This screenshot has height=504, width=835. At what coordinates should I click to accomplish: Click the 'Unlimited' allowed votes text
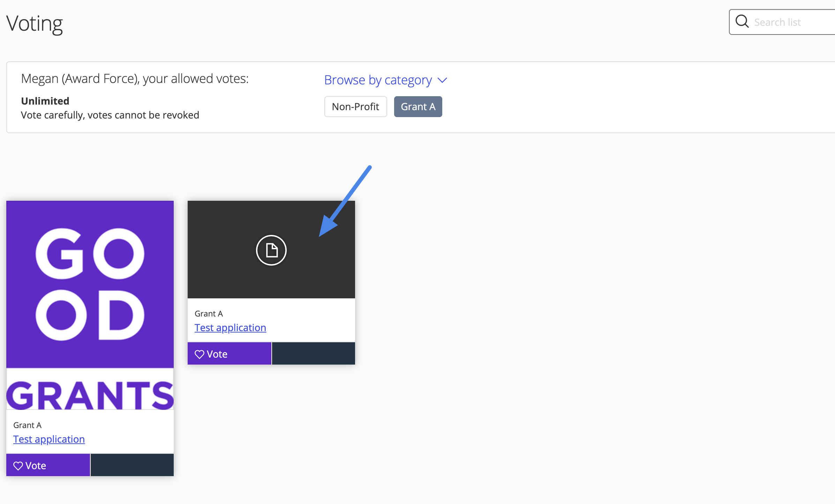pyautogui.click(x=45, y=101)
